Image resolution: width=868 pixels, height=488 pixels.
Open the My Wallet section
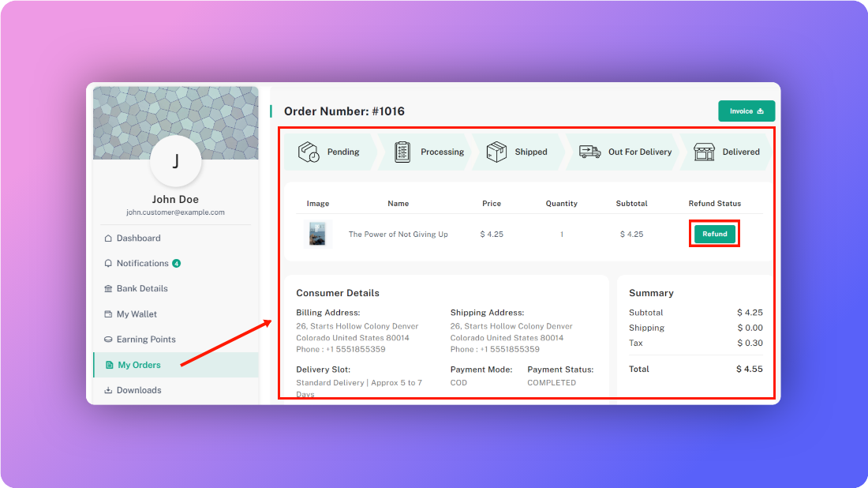coord(137,314)
